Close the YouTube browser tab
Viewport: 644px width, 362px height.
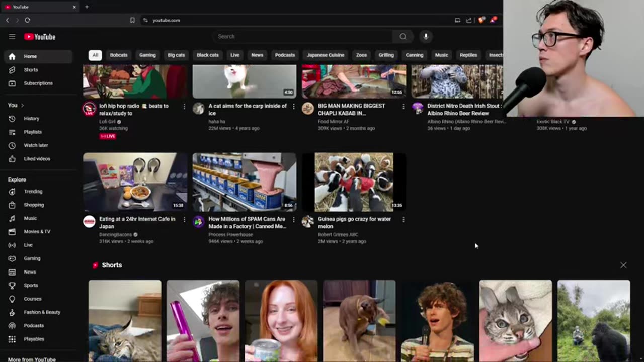pos(74,7)
